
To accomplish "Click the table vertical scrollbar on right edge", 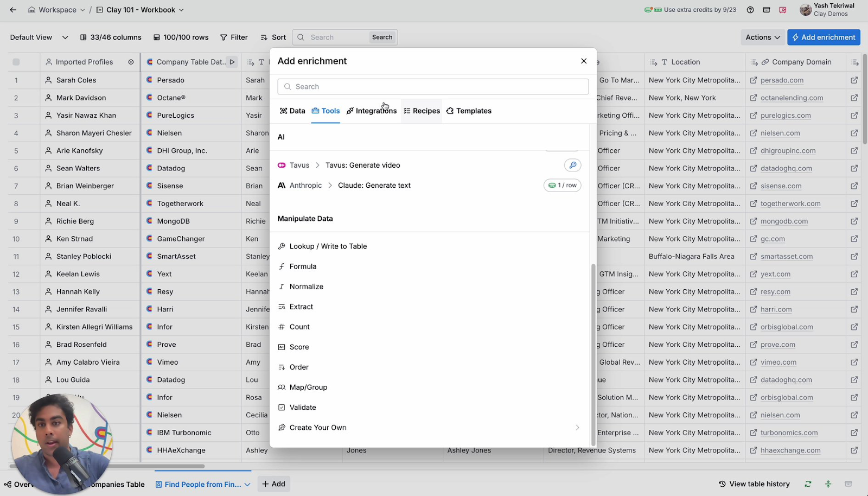I will point(864,98).
